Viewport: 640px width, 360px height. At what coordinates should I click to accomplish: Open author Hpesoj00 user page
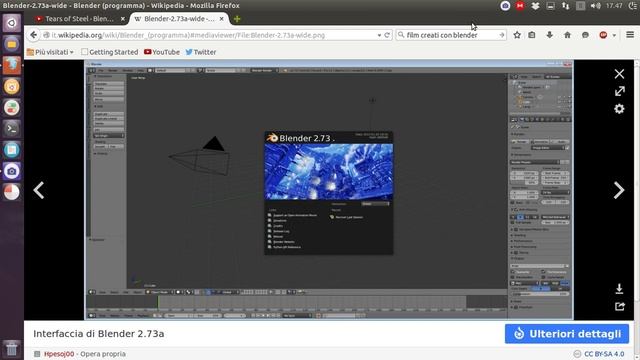(x=59, y=354)
